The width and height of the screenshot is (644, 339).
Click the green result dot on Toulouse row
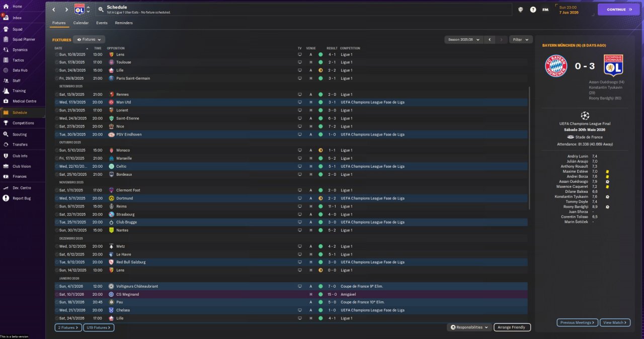[x=320, y=62]
